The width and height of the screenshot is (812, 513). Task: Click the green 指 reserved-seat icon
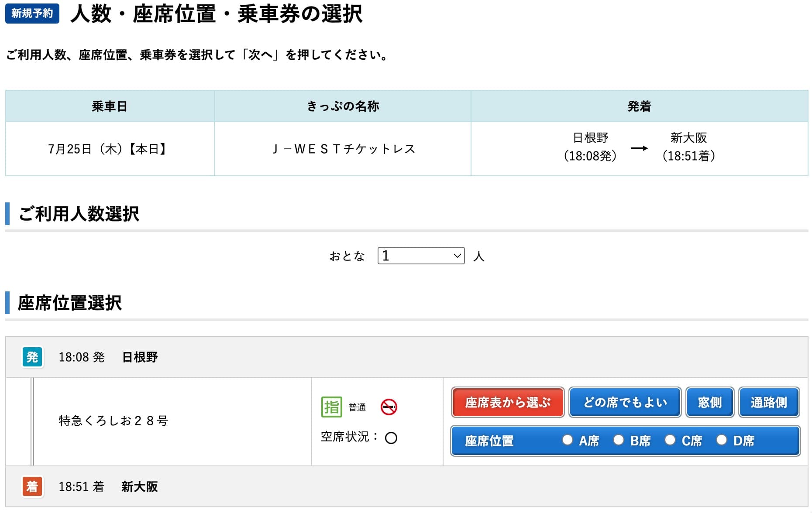pyautogui.click(x=332, y=407)
